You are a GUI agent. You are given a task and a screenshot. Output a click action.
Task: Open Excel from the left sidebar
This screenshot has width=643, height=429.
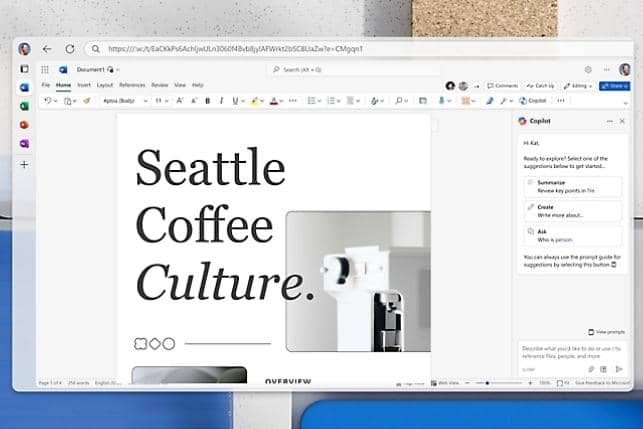point(24,106)
